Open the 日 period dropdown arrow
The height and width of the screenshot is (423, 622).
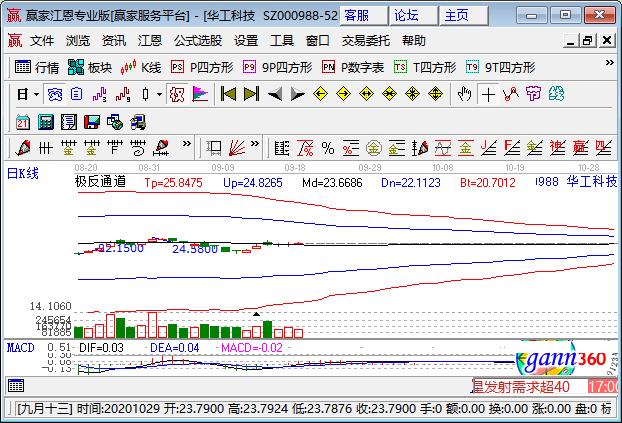click(36, 94)
